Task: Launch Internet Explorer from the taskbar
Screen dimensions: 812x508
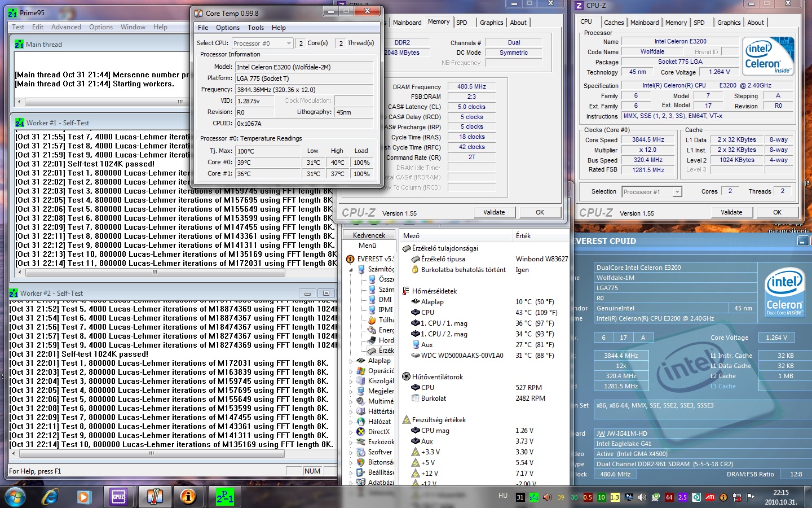Action: click(50, 497)
